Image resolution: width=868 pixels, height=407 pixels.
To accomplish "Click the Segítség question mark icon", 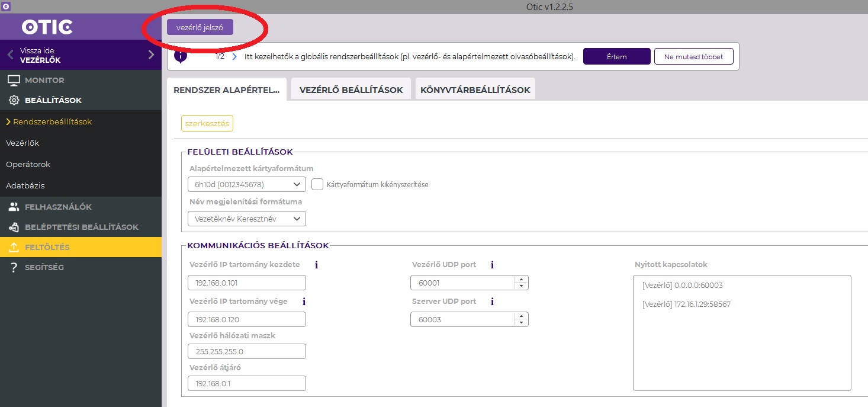I will [x=14, y=267].
